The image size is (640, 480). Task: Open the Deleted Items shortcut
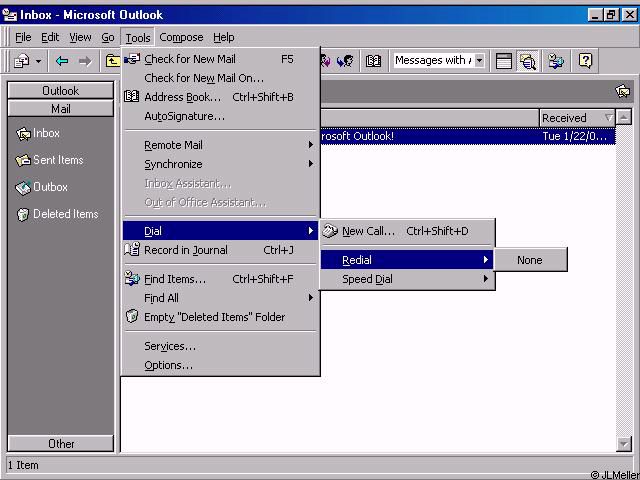tap(57, 214)
